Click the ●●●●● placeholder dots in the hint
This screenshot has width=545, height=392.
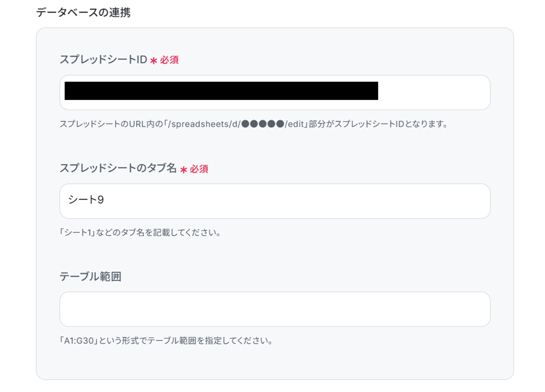263,124
